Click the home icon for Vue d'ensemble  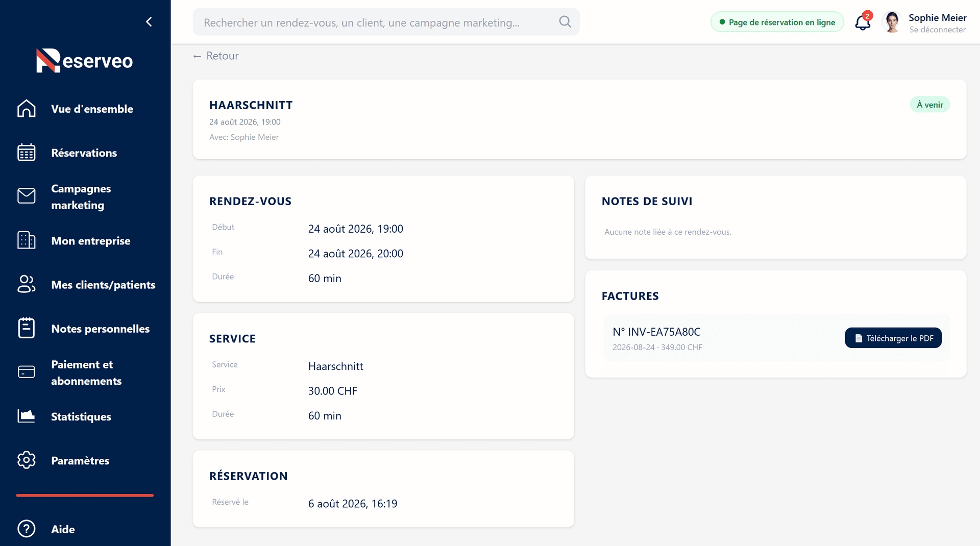pyautogui.click(x=27, y=109)
